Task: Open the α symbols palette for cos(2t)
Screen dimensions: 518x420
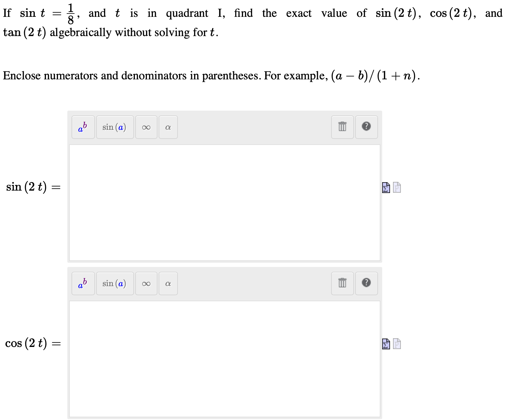Action: 168,283
